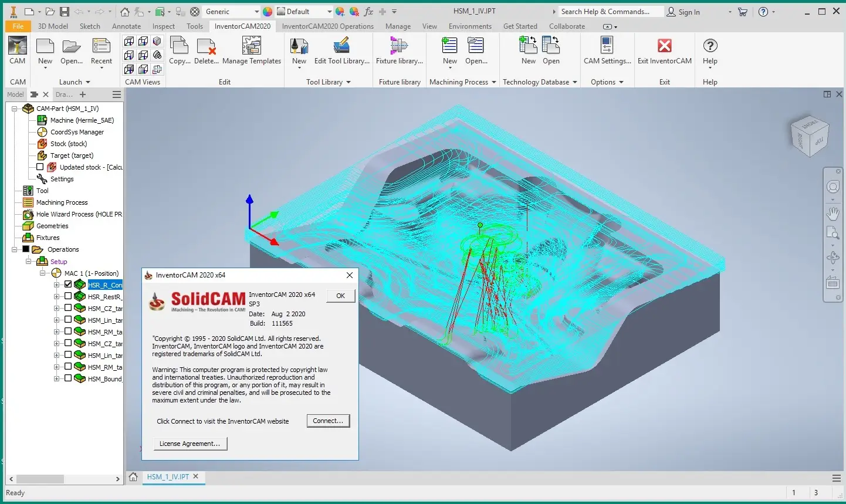The height and width of the screenshot is (504, 846).
Task: Enable the HSR_RestR operation checkbox
Action: (68, 296)
